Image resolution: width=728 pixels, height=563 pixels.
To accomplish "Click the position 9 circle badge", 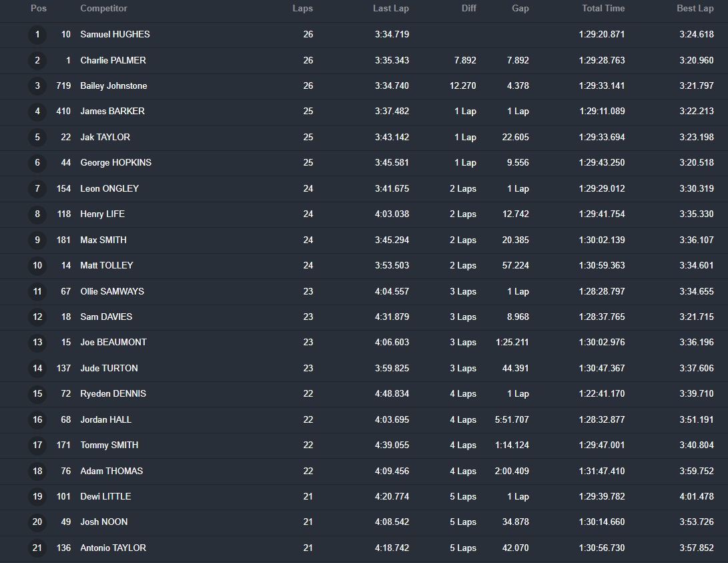I will coord(37,240).
